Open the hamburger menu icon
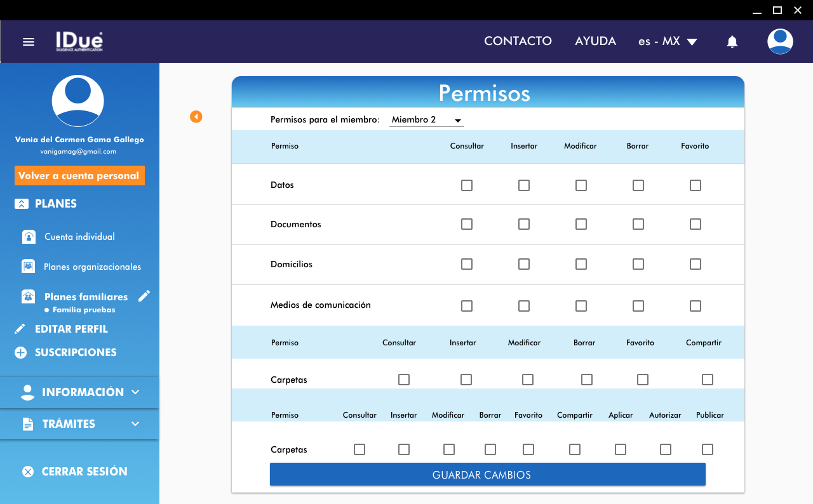 (29, 42)
